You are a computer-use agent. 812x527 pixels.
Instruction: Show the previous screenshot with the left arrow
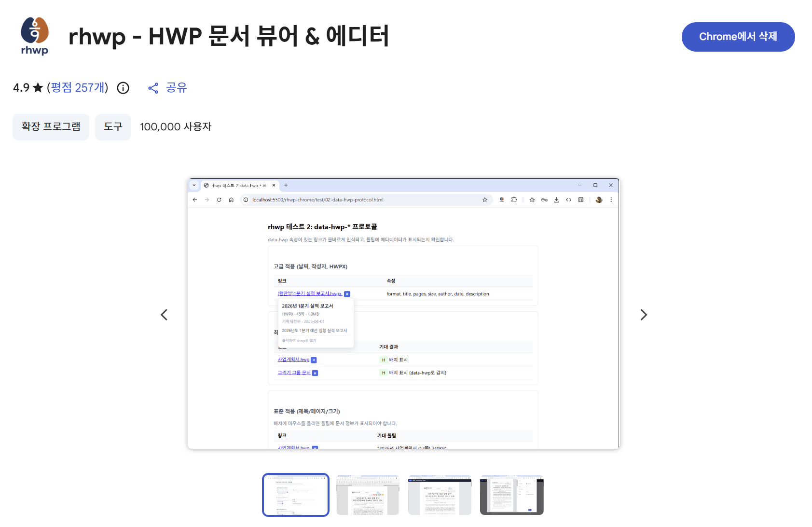click(164, 315)
